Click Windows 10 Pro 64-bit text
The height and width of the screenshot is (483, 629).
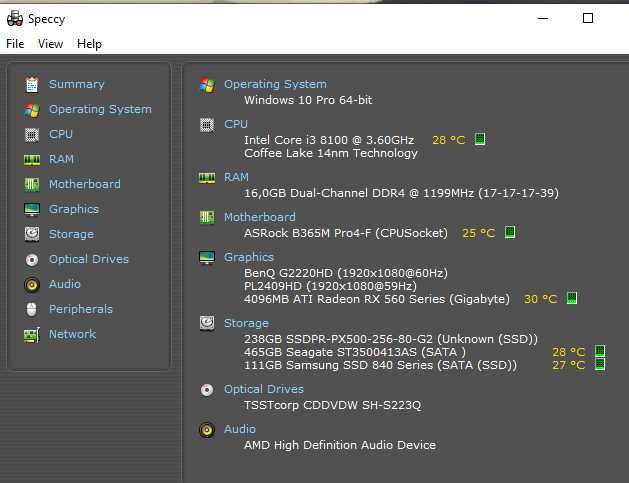pyautogui.click(x=308, y=100)
